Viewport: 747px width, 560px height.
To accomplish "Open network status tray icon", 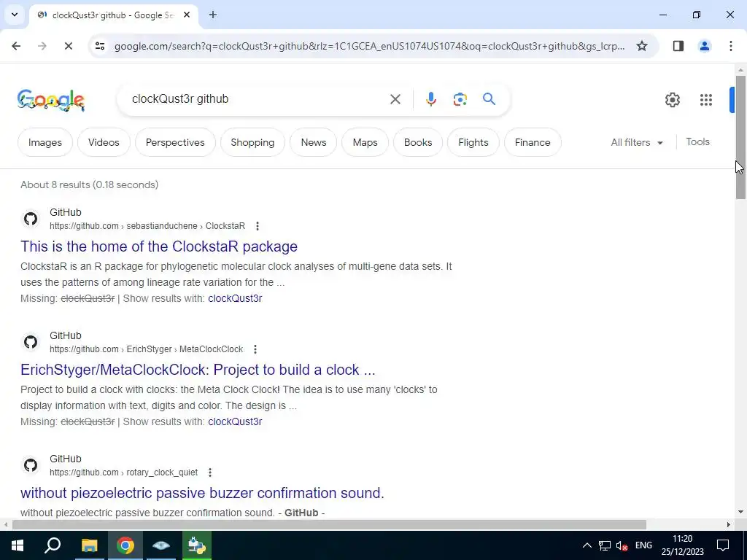I will [605, 545].
